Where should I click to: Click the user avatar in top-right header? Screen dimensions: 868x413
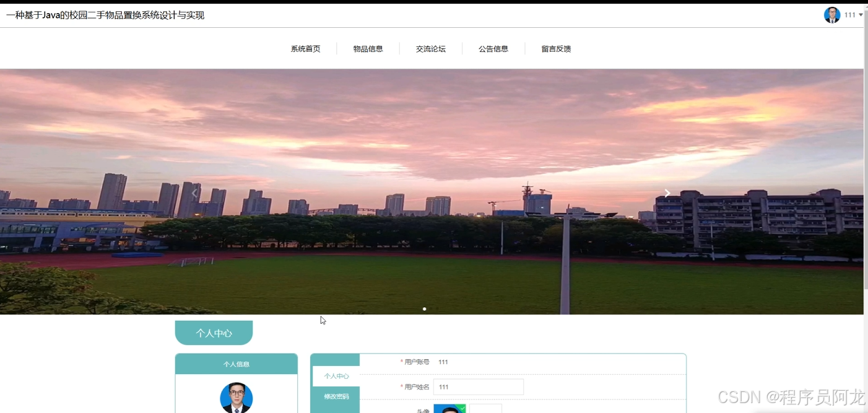831,15
